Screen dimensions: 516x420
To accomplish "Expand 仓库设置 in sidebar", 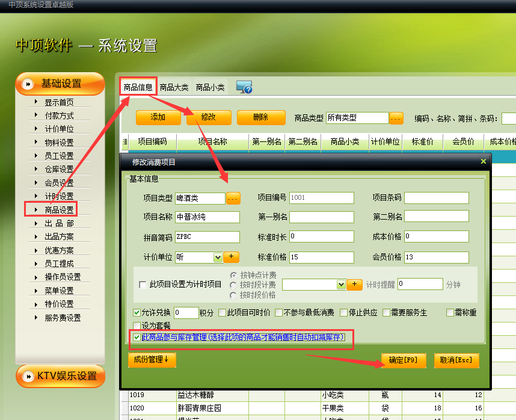I will [59, 169].
